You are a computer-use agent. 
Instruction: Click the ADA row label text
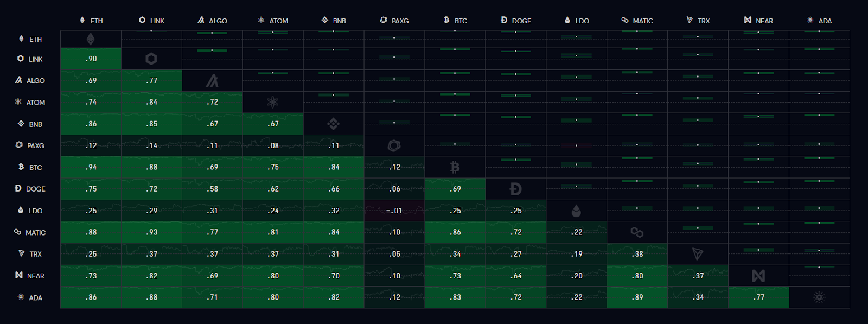(x=36, y=297)
